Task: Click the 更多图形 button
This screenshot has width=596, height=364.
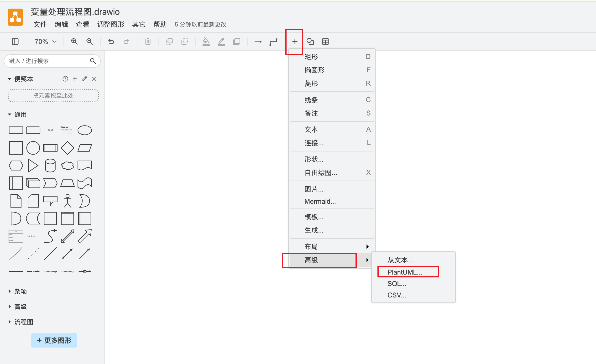Action: point(54,340)
